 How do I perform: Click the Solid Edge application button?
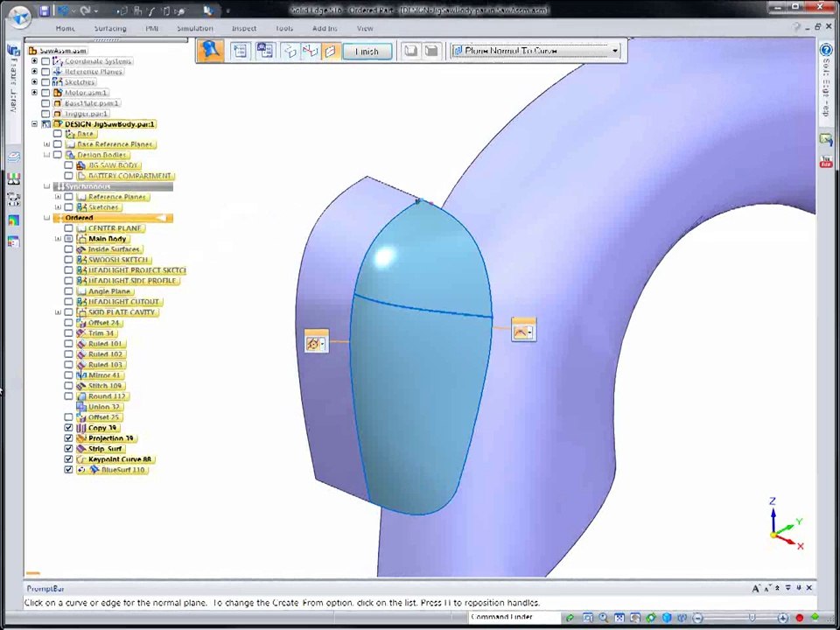[x=18, y=16]
